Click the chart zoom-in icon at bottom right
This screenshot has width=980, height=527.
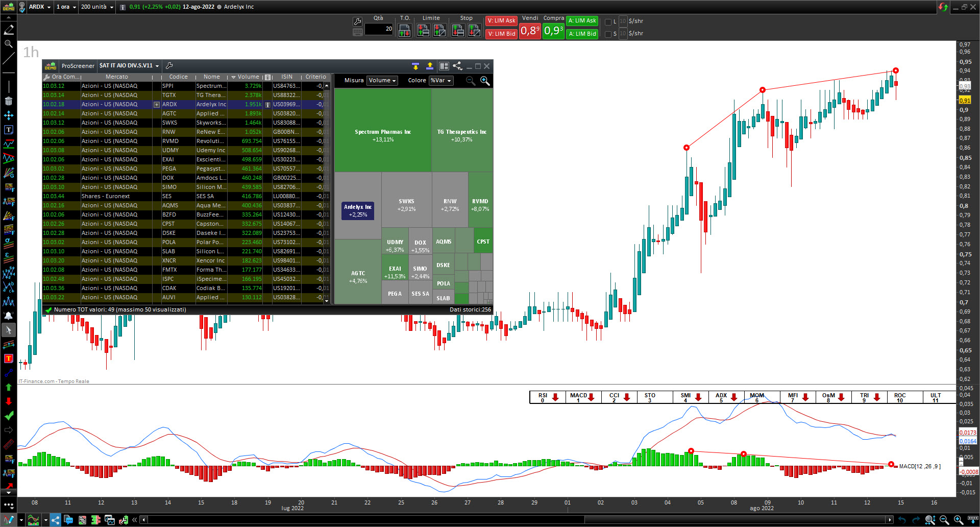click(958, 520)
